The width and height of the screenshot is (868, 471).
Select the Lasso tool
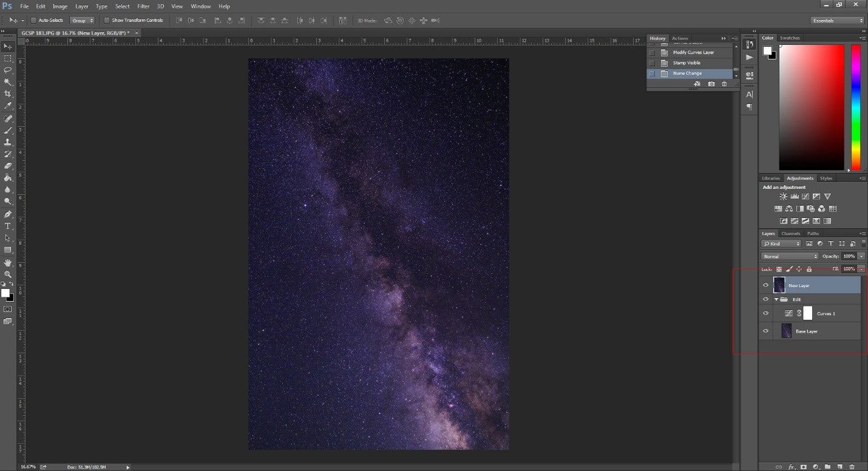(x=8, y=70)
